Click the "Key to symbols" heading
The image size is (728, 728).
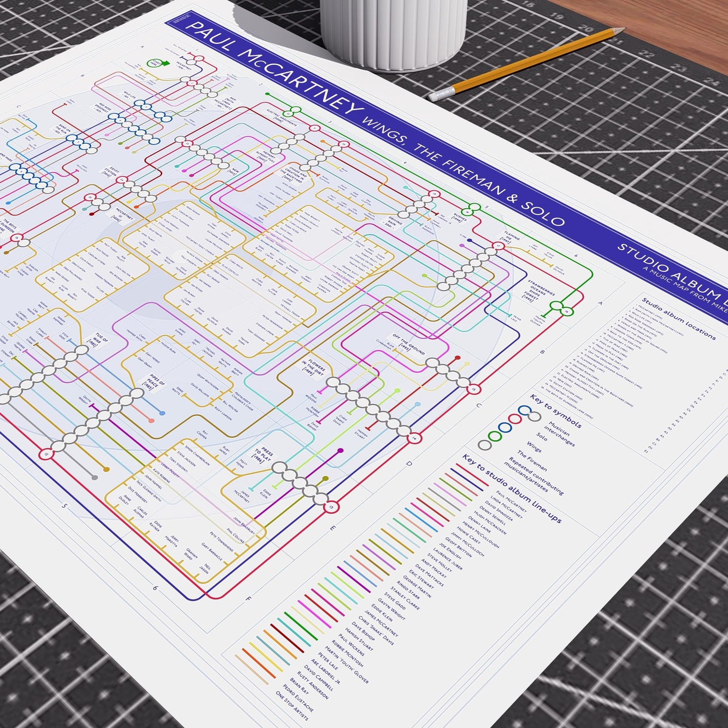pyautogui.click(x=555, y=411)
